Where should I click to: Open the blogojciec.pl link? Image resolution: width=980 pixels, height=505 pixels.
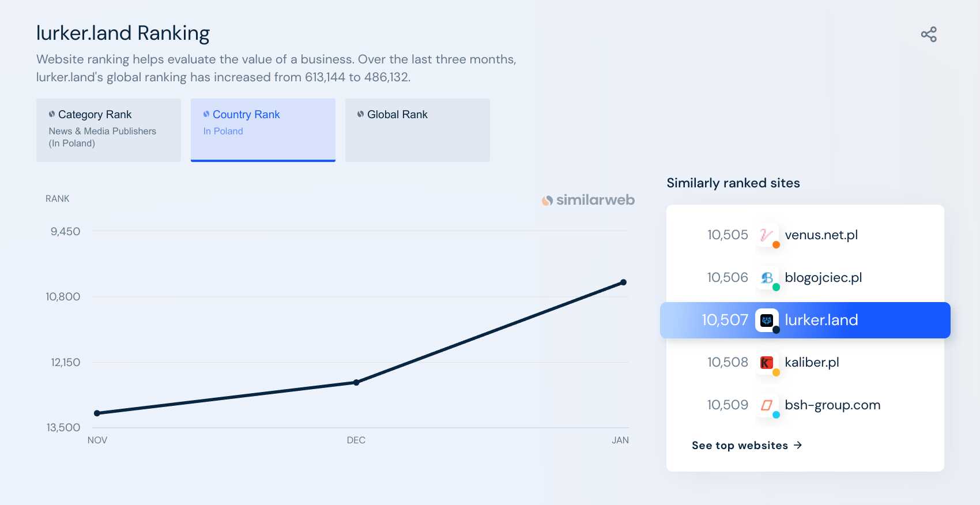pos(823,278)
